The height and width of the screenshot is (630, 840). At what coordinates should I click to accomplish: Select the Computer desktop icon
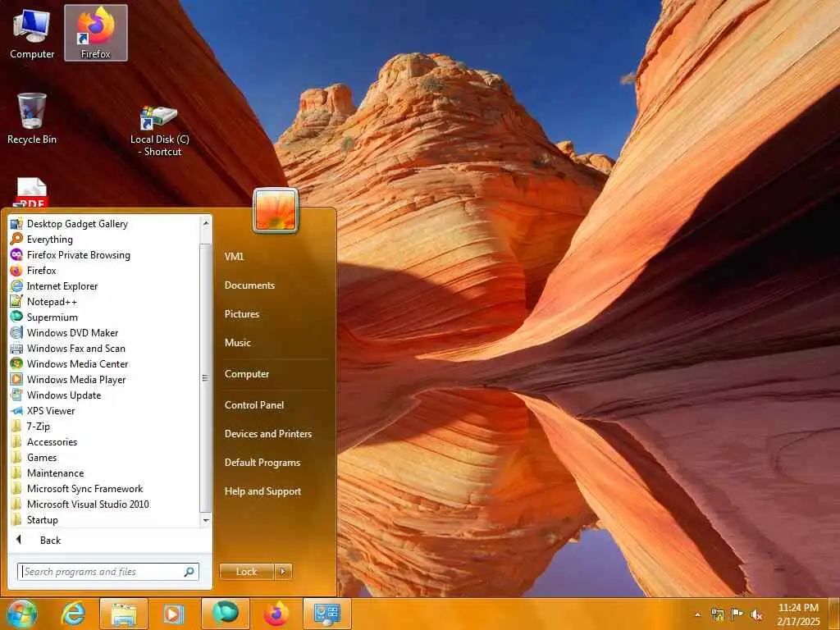click(x=32, y=33)
